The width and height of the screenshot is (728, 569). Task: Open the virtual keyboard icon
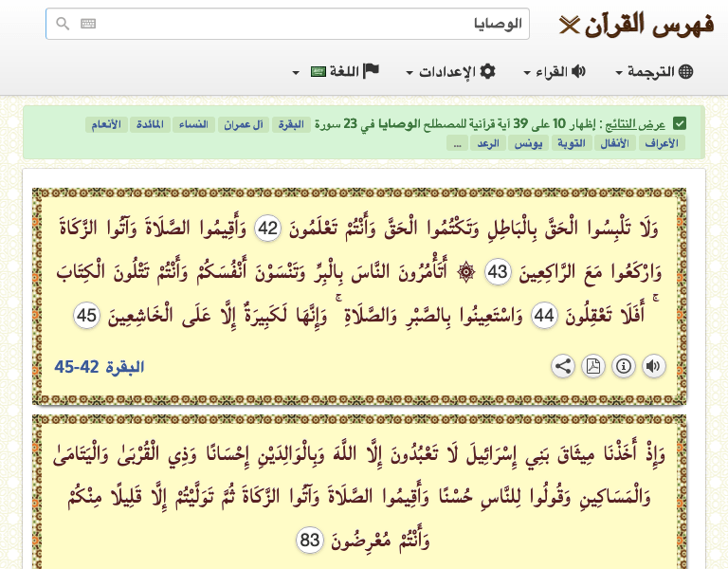point(88,23)
